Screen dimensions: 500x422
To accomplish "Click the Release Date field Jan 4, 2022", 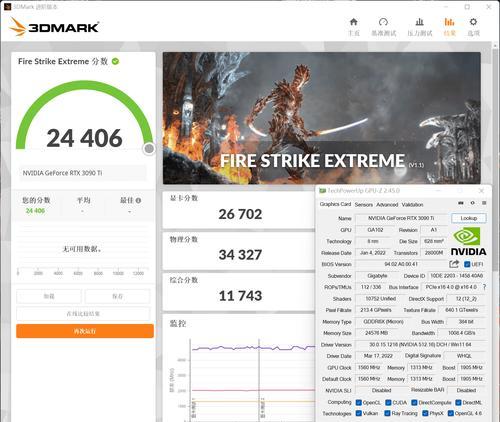I will pos(373,253).
